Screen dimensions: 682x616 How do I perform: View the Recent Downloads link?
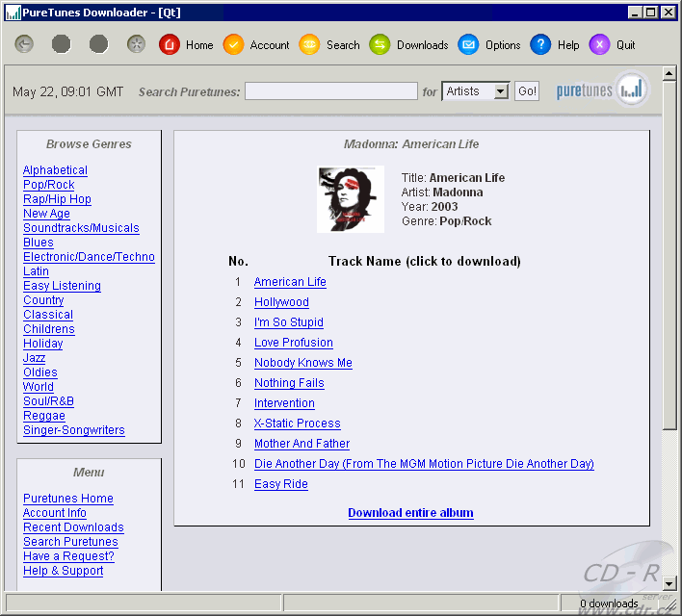[x=73, y=526]
